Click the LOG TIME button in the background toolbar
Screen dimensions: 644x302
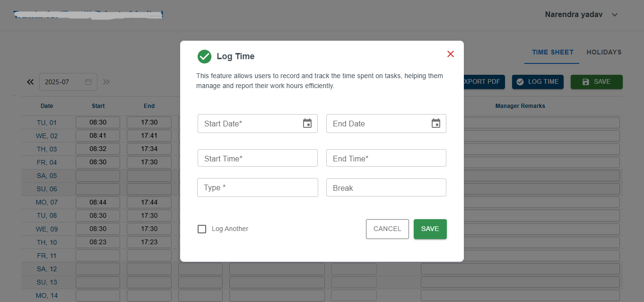(538, 82)
